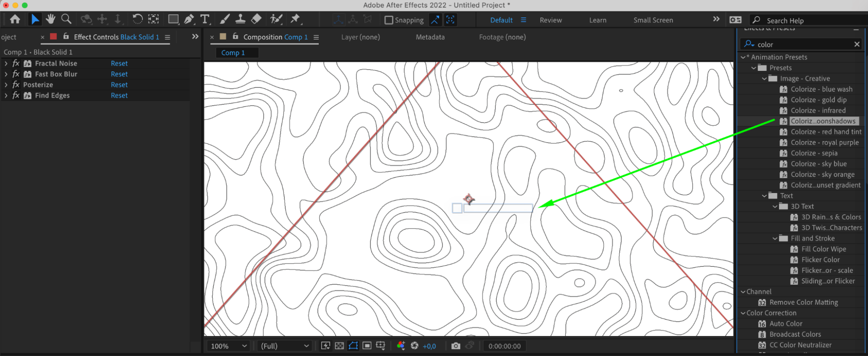Select the Puppet Pin tool
Viewport: 868px width, 356px height.
coord(295,19)
